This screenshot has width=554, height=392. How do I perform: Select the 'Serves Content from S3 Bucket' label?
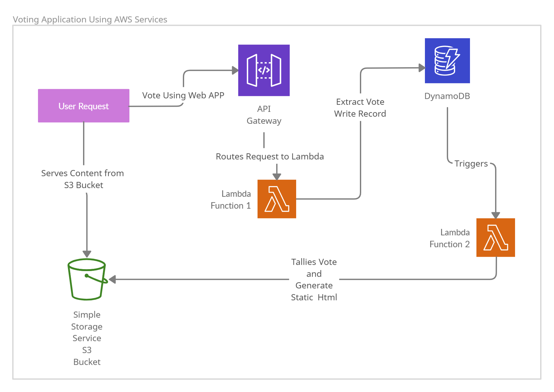82,179
